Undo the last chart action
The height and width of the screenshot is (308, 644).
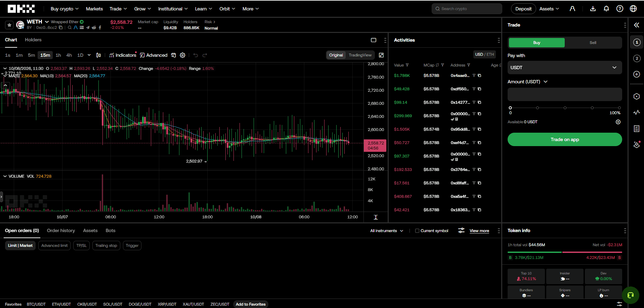[x=196, y=55]
